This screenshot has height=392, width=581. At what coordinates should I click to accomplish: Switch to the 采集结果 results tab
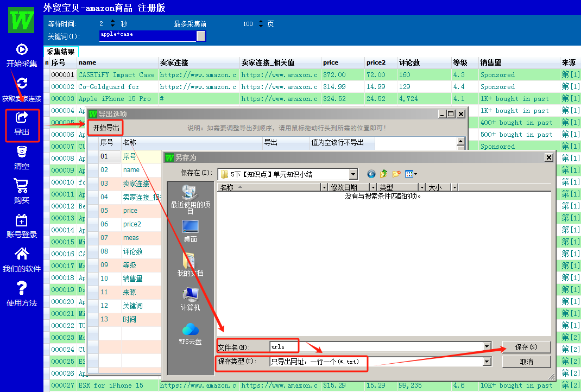pos(60,52)
